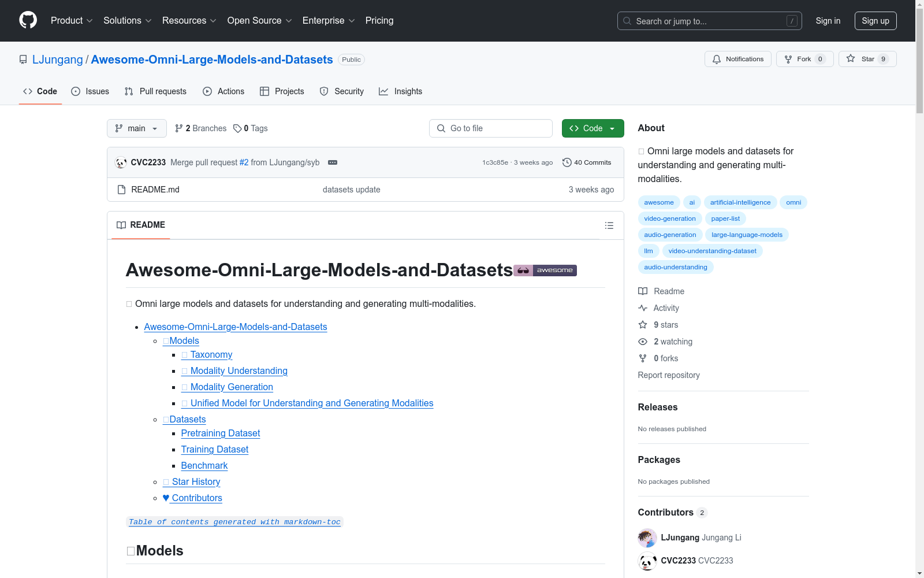Screen dimensions: 924x578
Task: Open the README outline menu icon
Action: coord(609,225)
